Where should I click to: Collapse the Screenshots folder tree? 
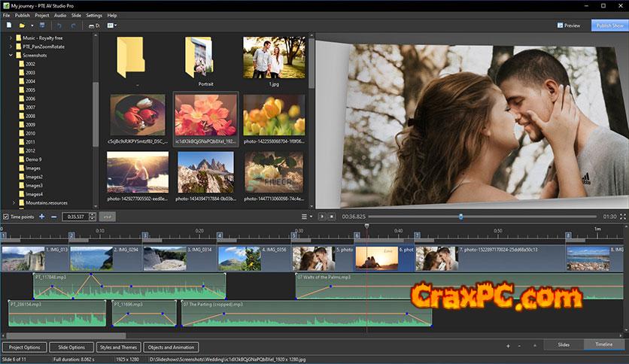(11, 56)
